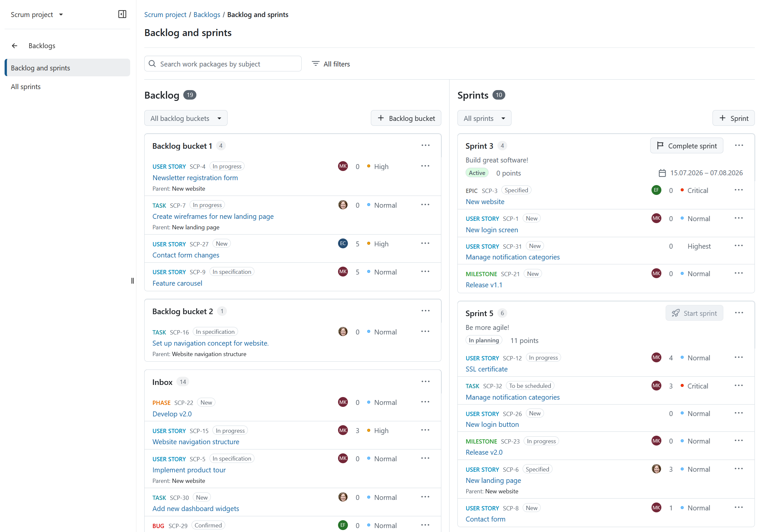Screen dimensions: 760x532
Task: Open Add new dashboard widgets task
Action: pos(195,508)
